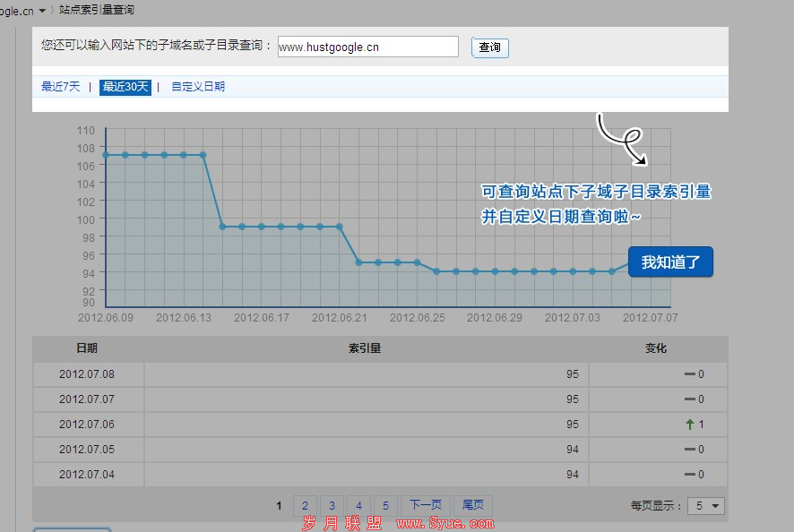Click the 2012.07.04 date cell

tap(87, 475)
